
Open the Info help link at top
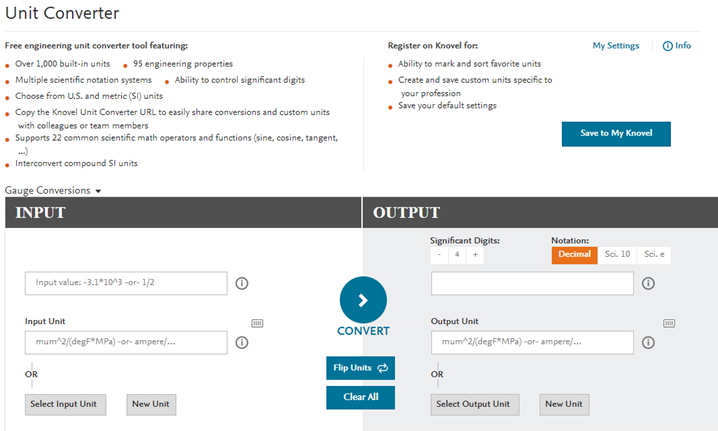coord(677,46)
